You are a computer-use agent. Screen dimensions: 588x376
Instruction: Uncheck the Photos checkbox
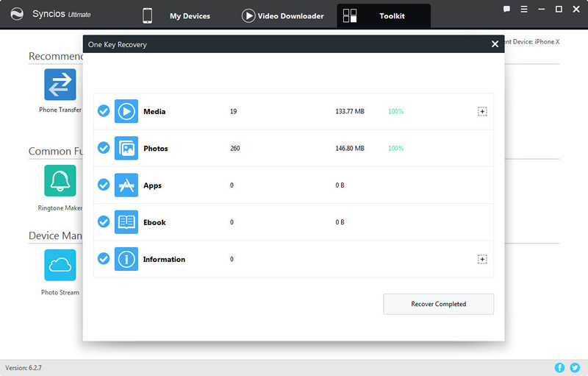[x=104, y=148]
